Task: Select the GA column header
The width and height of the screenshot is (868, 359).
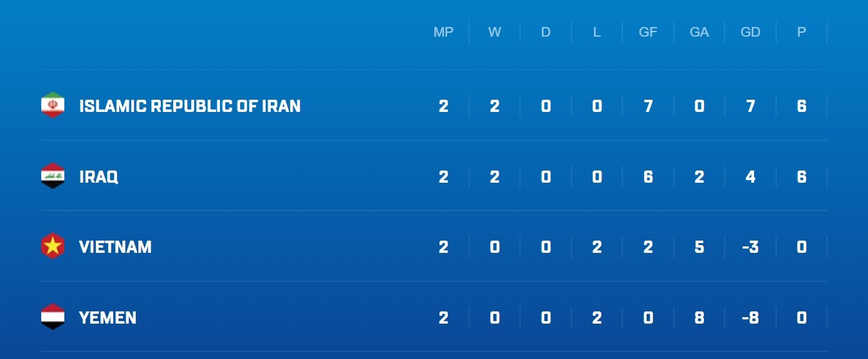Action: (x=699, y=32)
